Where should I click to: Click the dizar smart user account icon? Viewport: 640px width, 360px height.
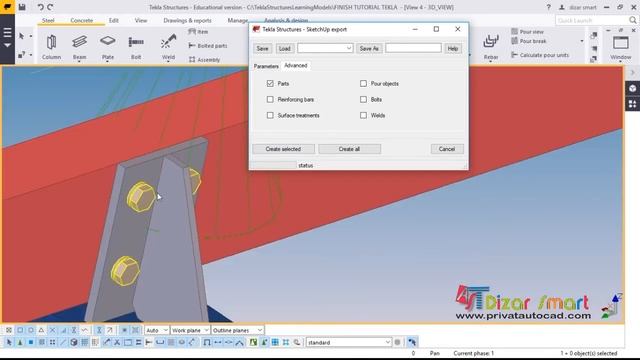pos(562,7)
